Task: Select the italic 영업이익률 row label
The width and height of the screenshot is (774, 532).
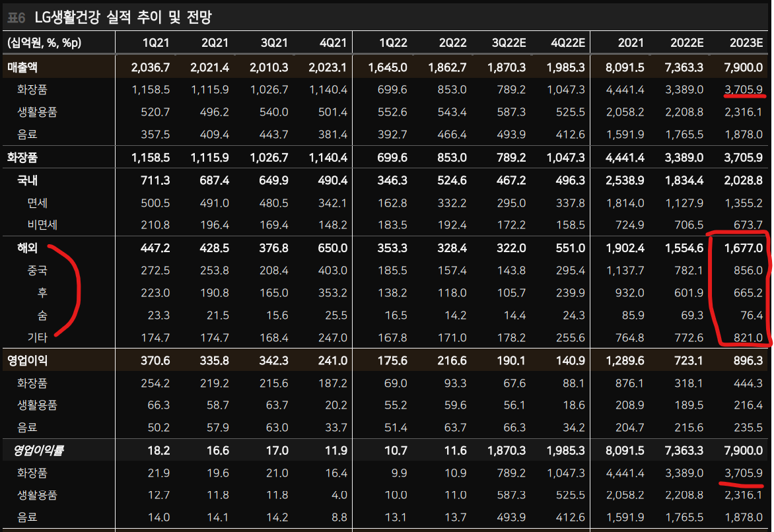Action: [38, 451]
